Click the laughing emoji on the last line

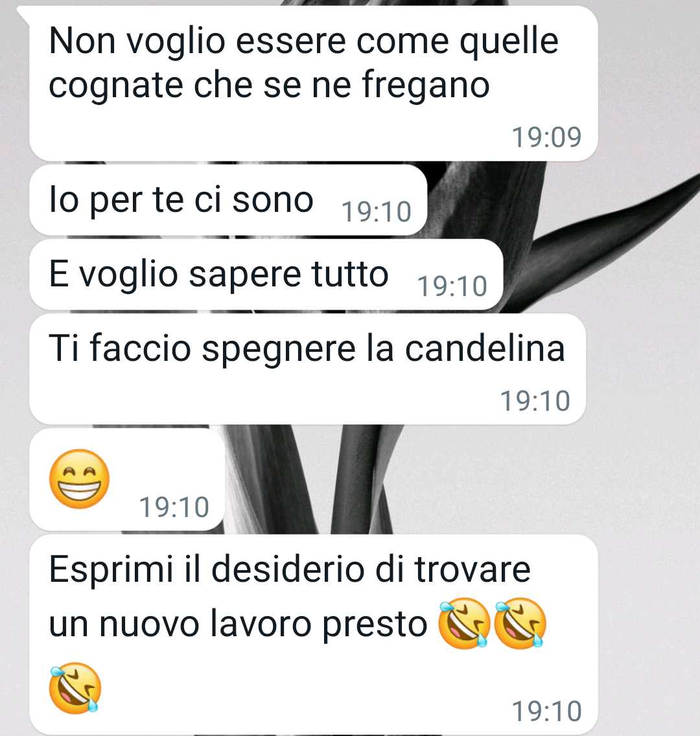(x=75, y=688)
